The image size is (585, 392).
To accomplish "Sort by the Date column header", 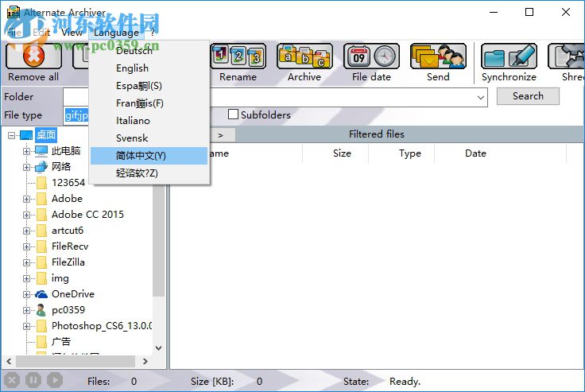I will [x=475, y=153].
